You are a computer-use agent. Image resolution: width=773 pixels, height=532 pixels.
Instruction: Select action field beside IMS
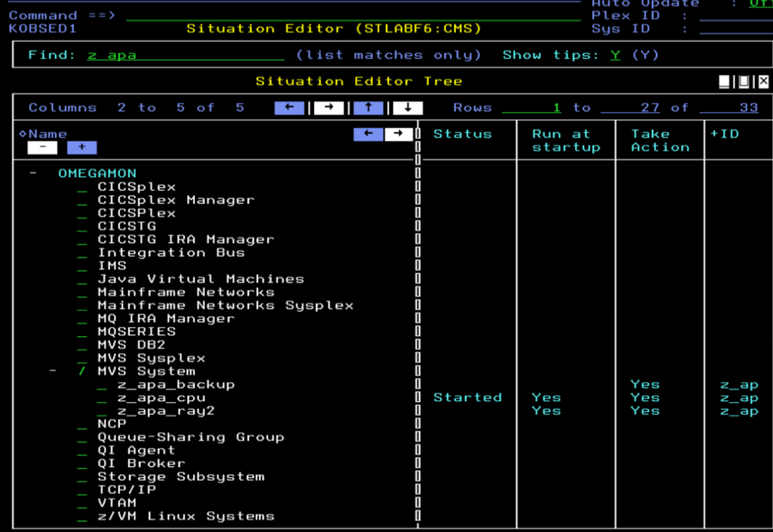pos(82,266)
